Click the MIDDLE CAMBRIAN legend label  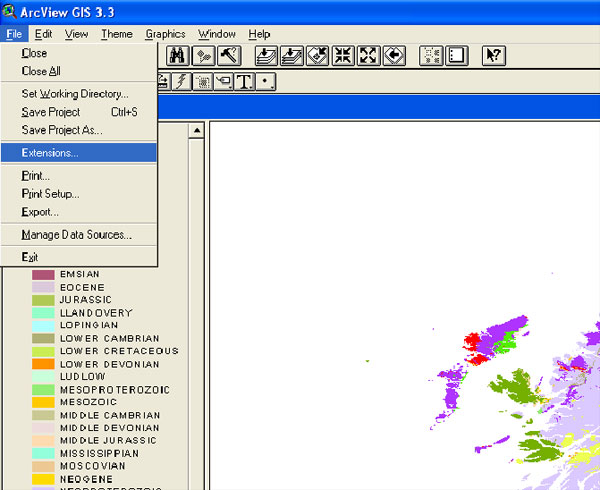point(110,415)
